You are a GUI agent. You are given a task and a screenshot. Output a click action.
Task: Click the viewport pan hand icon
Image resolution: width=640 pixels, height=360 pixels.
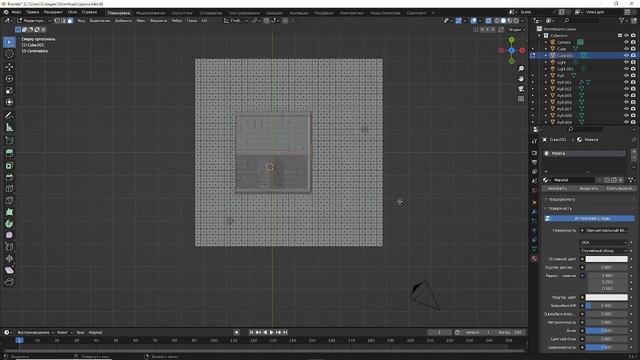click(x=521, y=79)
